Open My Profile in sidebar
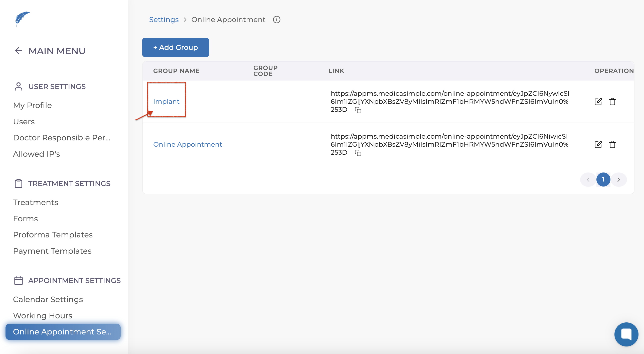644x354 pixels. coord(33,105)
